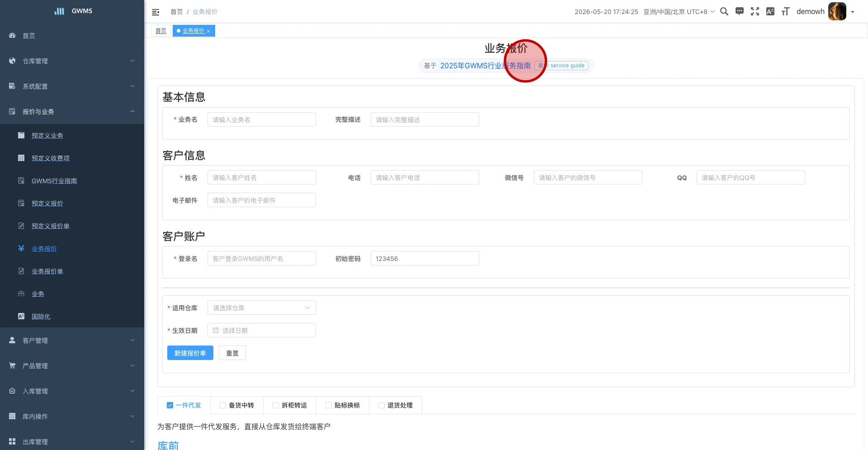Click the 仓库管理 globe icon
The width and height of the screenshot is (868, 450).
tap(12, 61)
